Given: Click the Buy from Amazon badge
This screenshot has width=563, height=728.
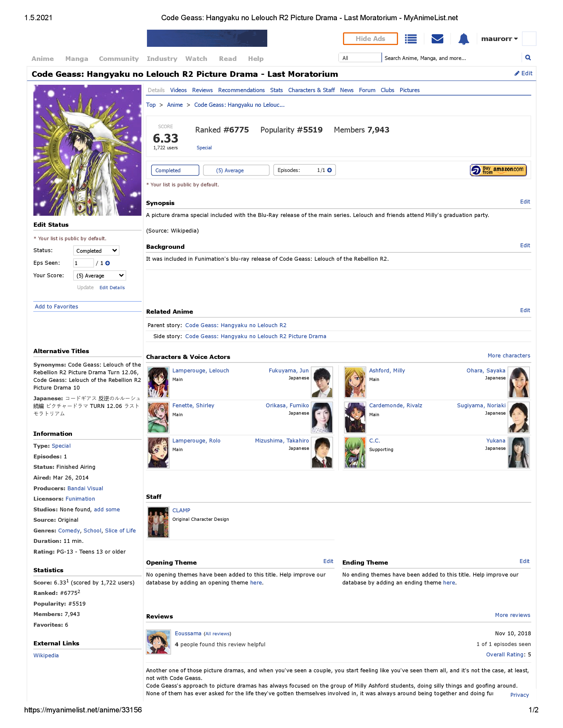Looking at the screenshot, I should click(498, 170).
